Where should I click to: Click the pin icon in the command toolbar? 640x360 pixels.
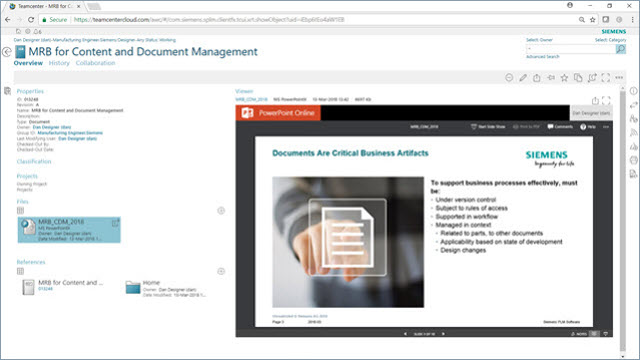(x=551, y=78)
